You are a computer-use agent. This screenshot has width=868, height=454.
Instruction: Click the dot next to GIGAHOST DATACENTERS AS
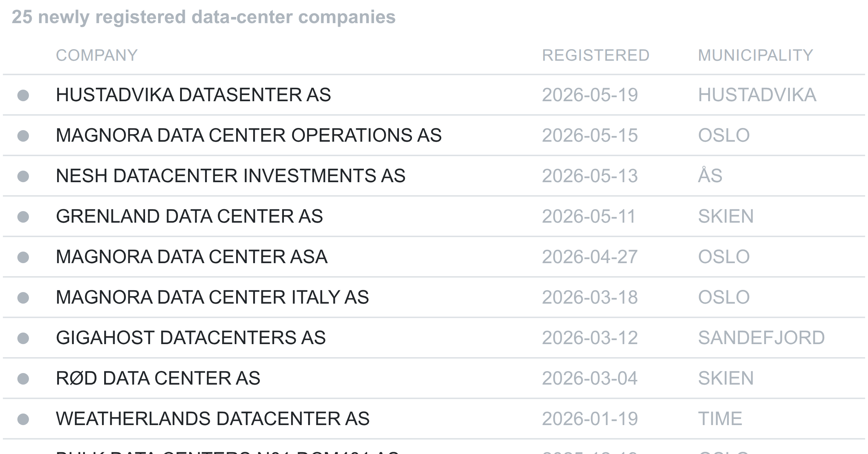coord(23,338)
